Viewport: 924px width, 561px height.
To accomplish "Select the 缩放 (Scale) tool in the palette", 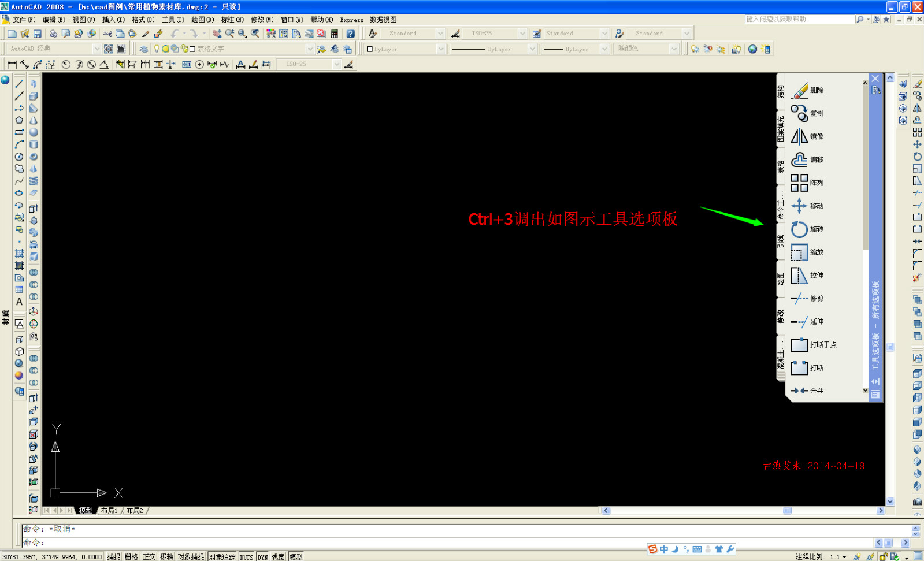I will [x=808, y=252].
